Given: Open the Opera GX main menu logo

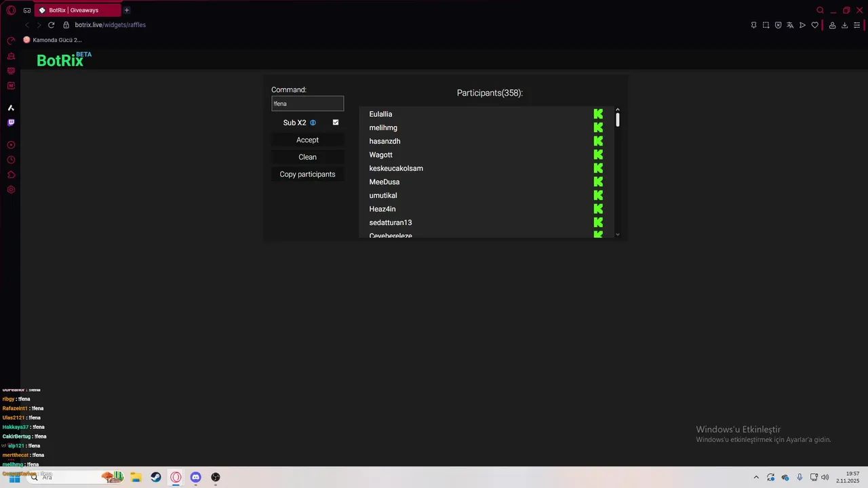Looking at the screenshot, I should point(11,10).
